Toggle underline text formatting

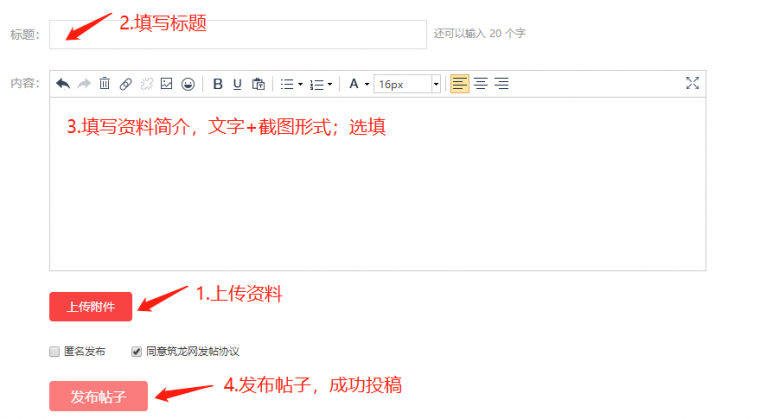237,84
